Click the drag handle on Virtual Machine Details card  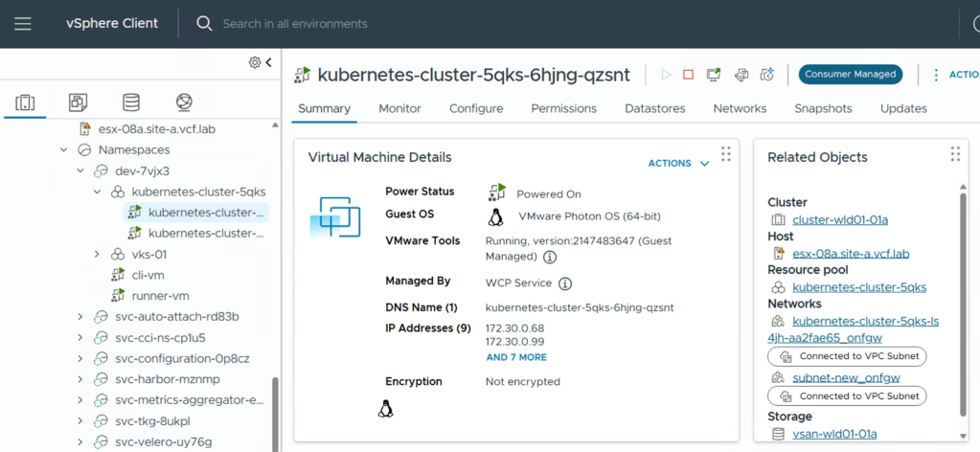coord(725,153)
